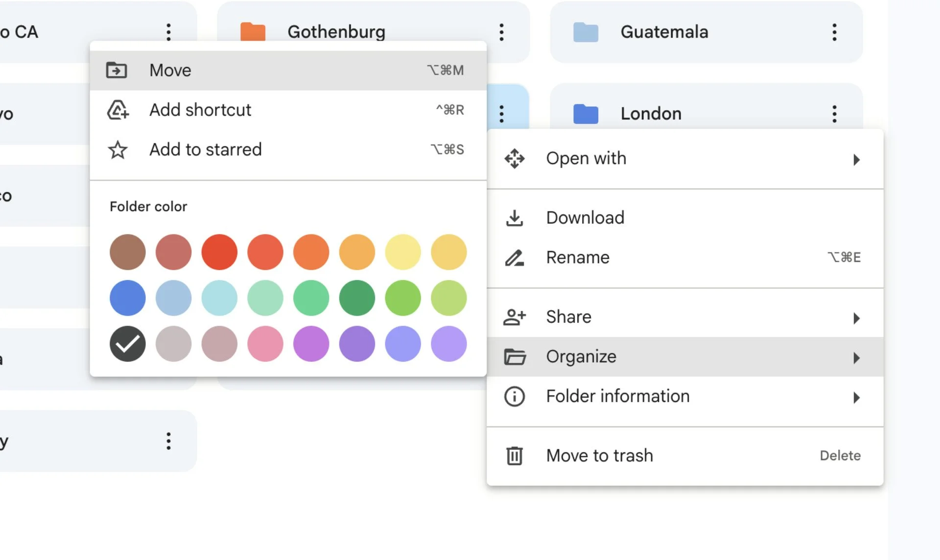This screenshot has height=560, width=940.
Task: Click the checked dark gray color swatch
Action: coord(128,344)
